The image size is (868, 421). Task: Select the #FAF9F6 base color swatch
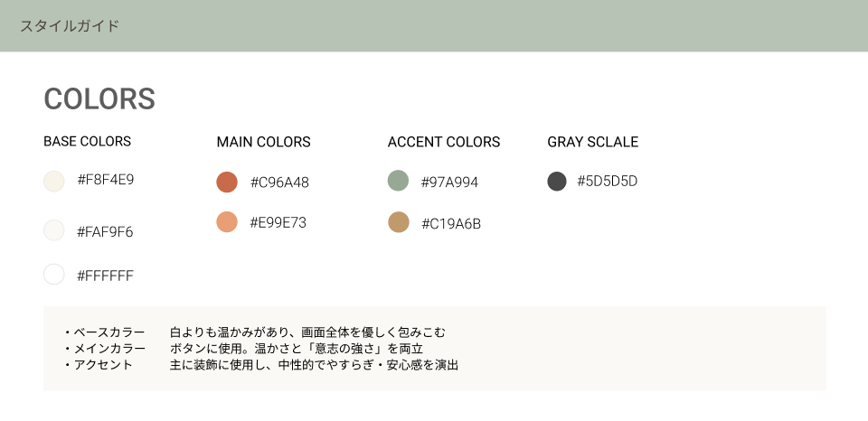coord(54,230)
